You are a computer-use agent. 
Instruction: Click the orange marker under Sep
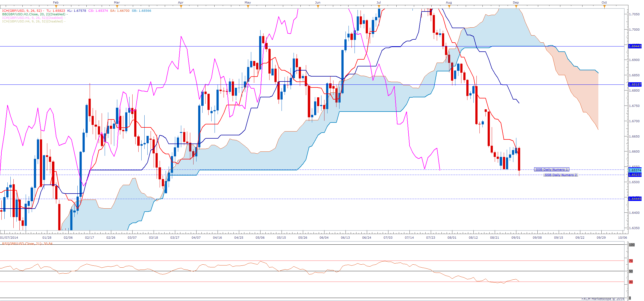[x=516, y=7]
